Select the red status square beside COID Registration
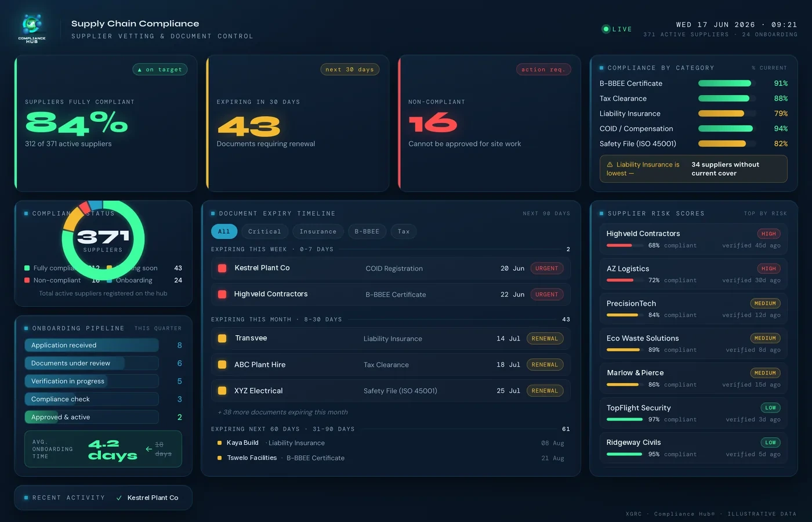The image size is (812, 522). pos(222,268)
